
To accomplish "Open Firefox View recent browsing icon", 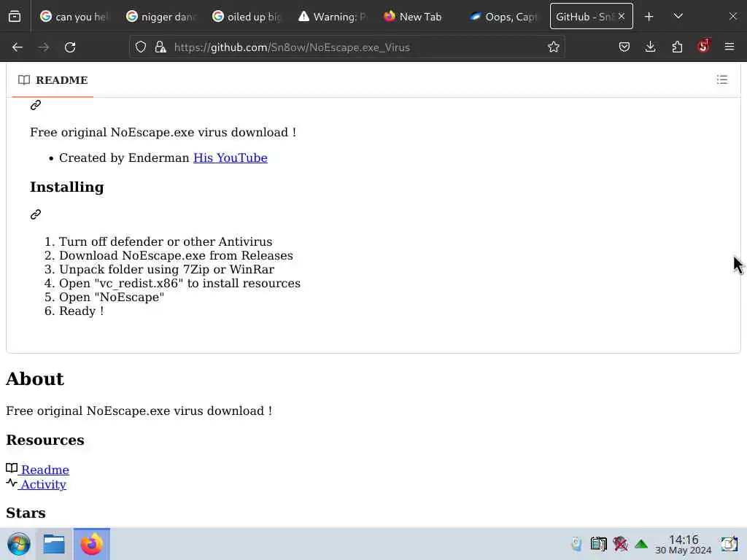I will point(15,16).
